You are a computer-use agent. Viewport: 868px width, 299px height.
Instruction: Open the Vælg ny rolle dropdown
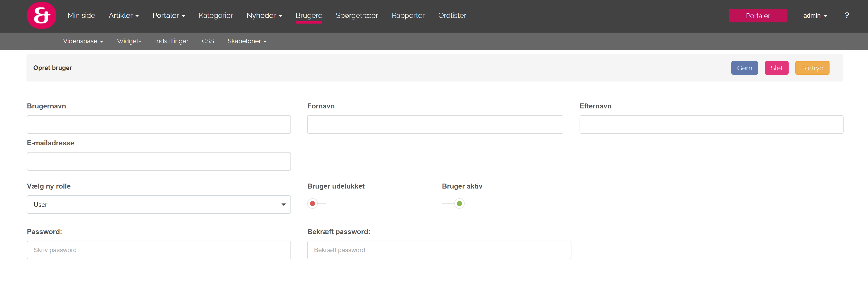[159, 205]
